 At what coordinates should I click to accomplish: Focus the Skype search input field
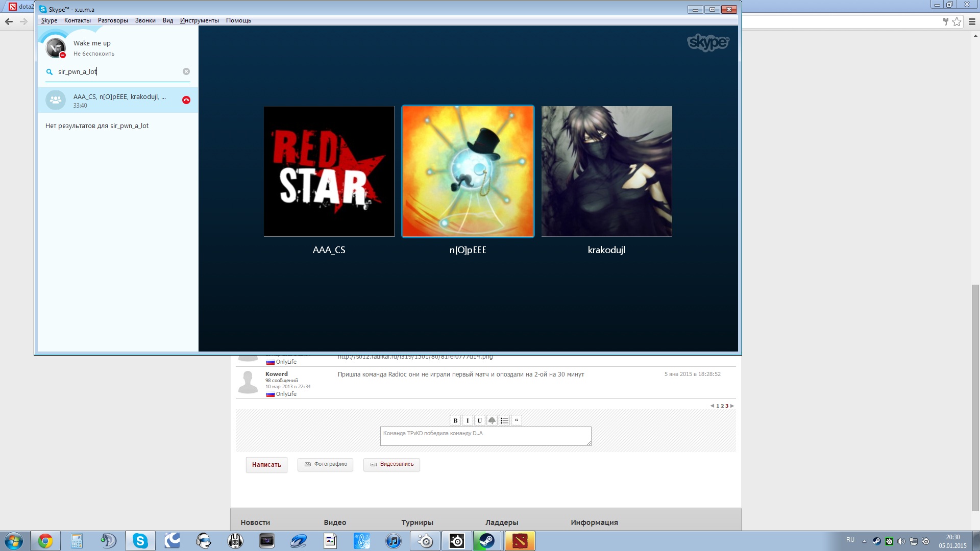pyautogui.click(x=117, y=72)
